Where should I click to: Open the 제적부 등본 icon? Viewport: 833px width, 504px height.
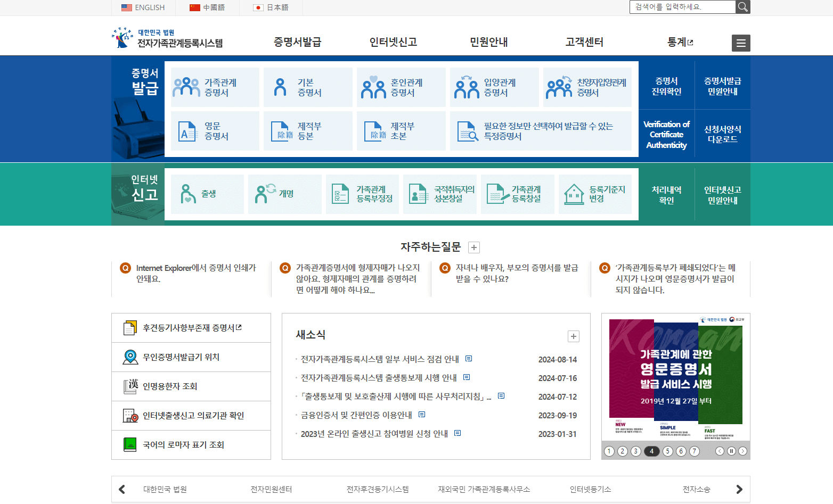[308, 131]
